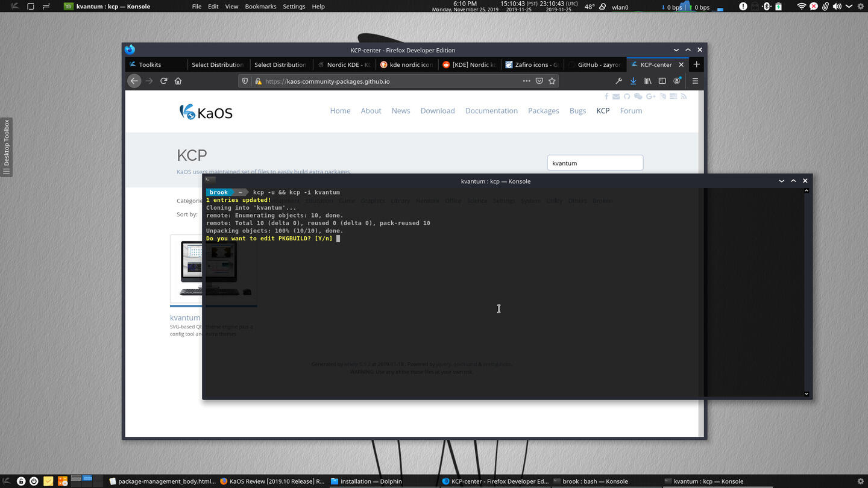Open the News link in KaOS navigation
The width and height of the screenshot is (868, 488).
[x=401, y=111]
